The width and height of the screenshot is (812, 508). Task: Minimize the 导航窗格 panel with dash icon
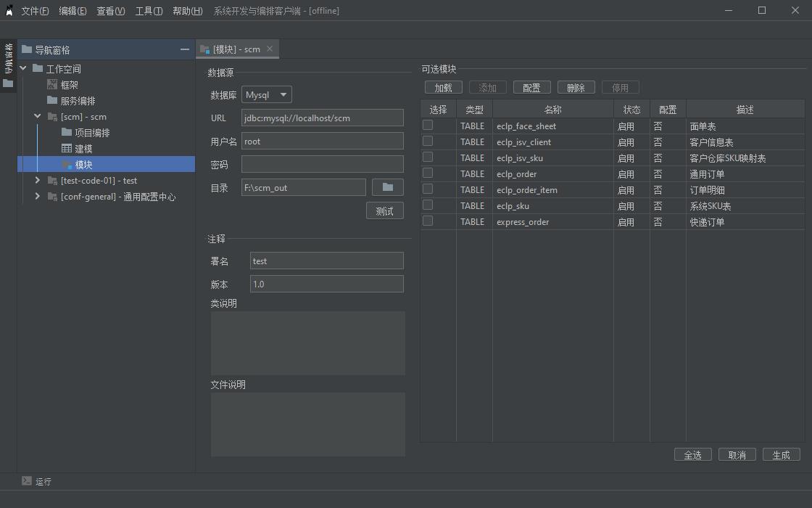point(185,49)
